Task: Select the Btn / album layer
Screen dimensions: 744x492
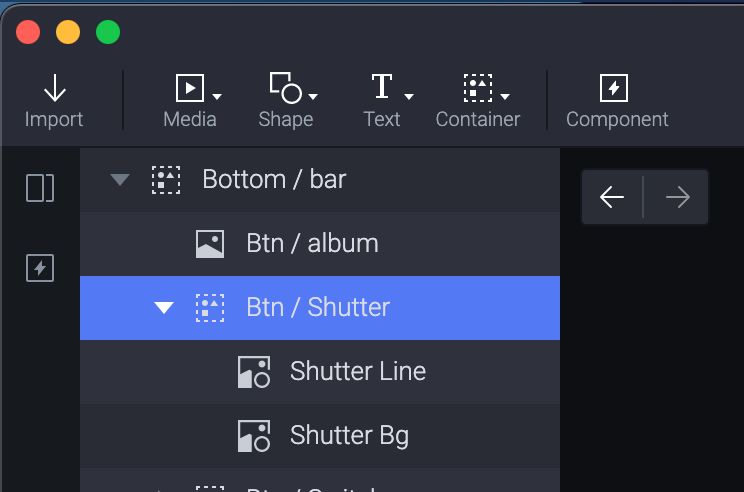Action: [x=320, y=244]
